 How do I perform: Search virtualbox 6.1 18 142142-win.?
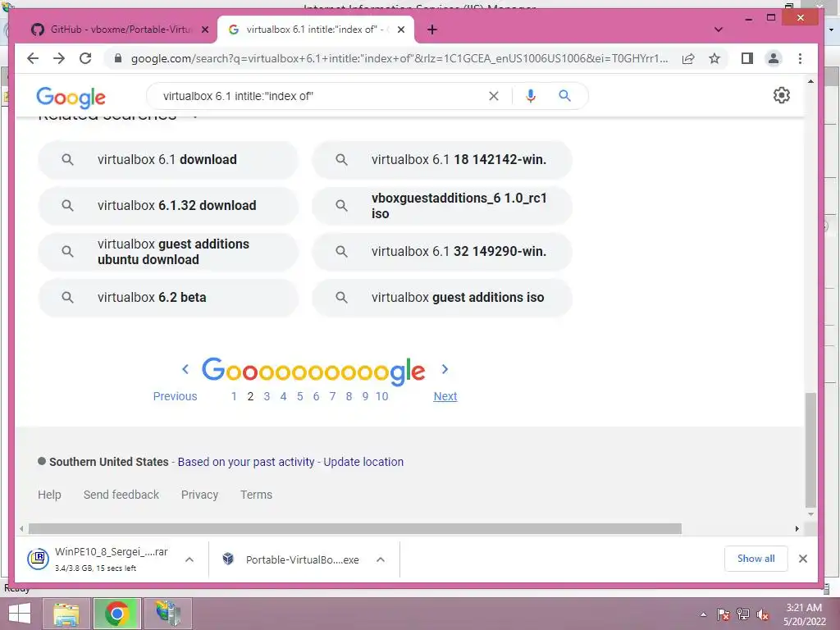click(442, 160)
